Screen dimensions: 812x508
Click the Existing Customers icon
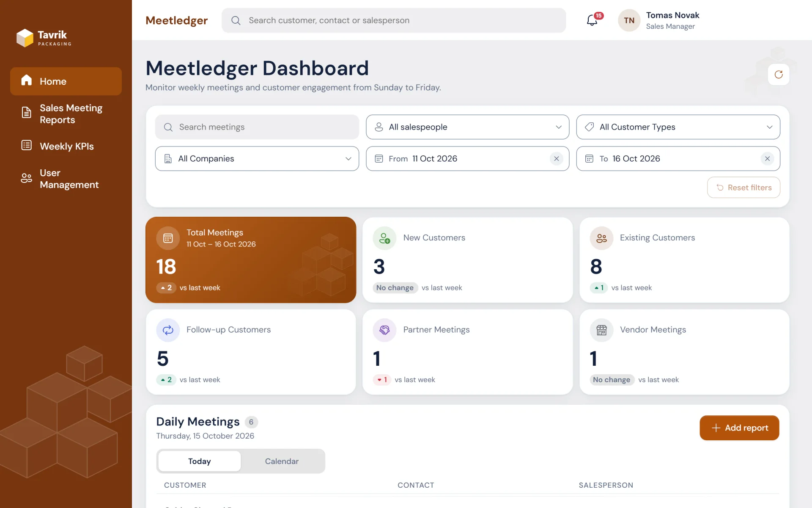[x=601, y=238]
